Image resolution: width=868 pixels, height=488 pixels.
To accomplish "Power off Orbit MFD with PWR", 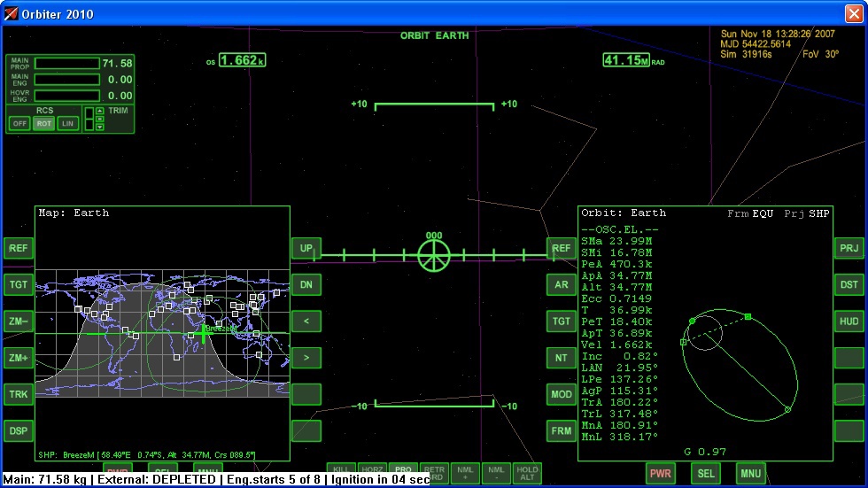I will point(661,474).
